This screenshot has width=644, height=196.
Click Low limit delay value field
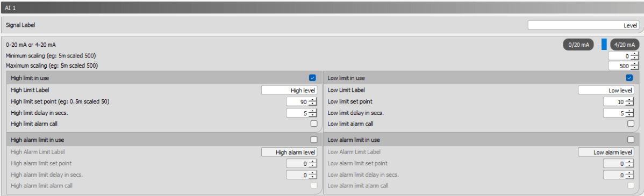point(614,113)
